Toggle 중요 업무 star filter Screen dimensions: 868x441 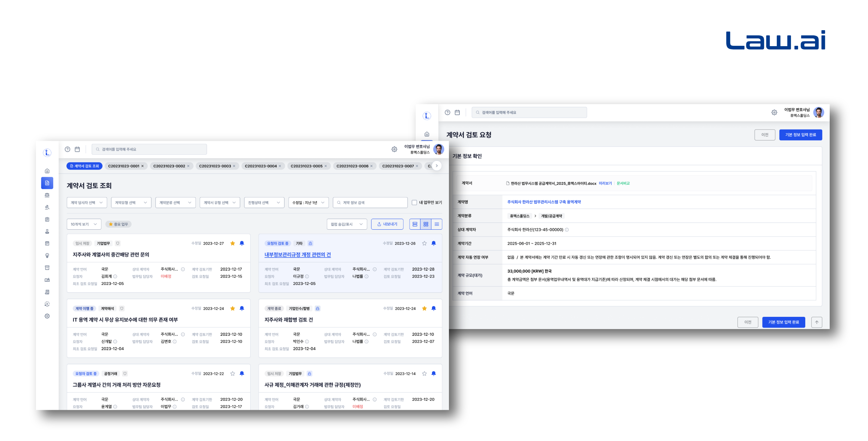click(118, 224)
